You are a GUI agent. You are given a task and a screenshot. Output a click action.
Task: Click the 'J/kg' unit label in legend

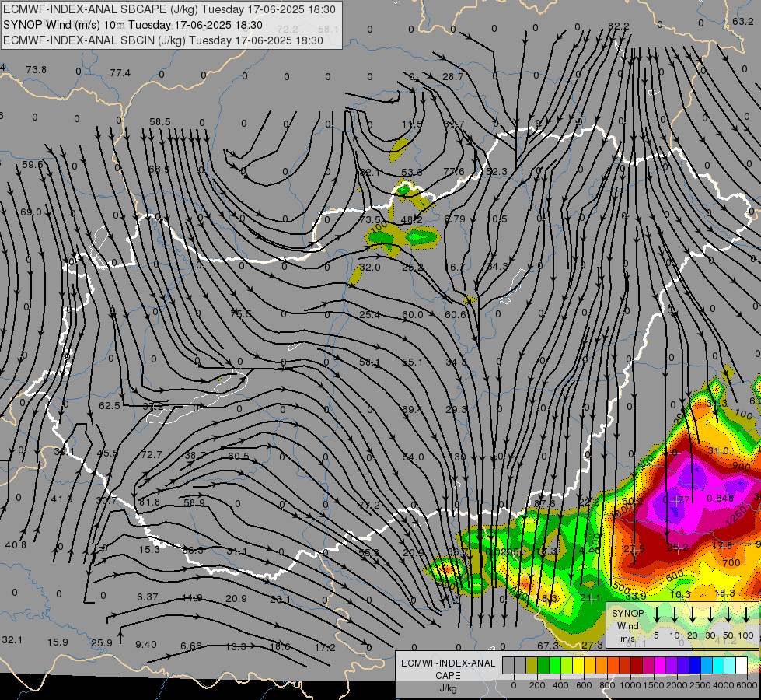click(448, 688)
